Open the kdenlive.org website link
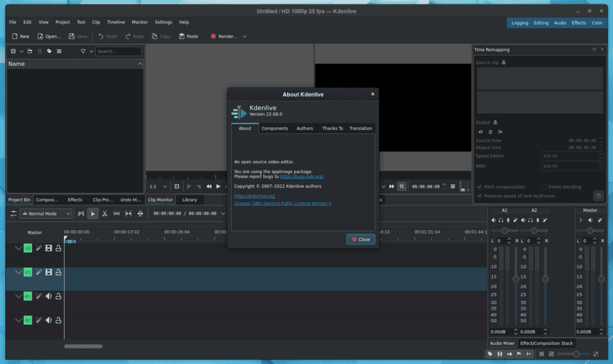This screenshot has height=364, width=613. point(254,196)
